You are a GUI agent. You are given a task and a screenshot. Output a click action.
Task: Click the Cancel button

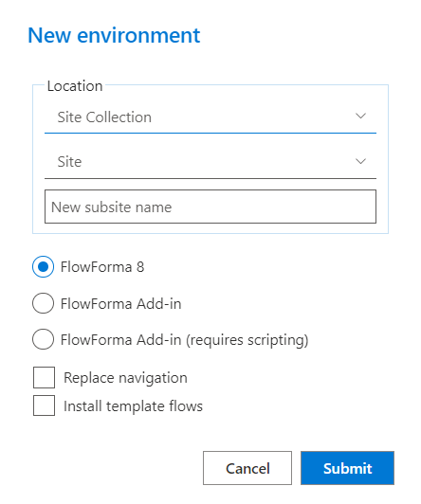247,468
